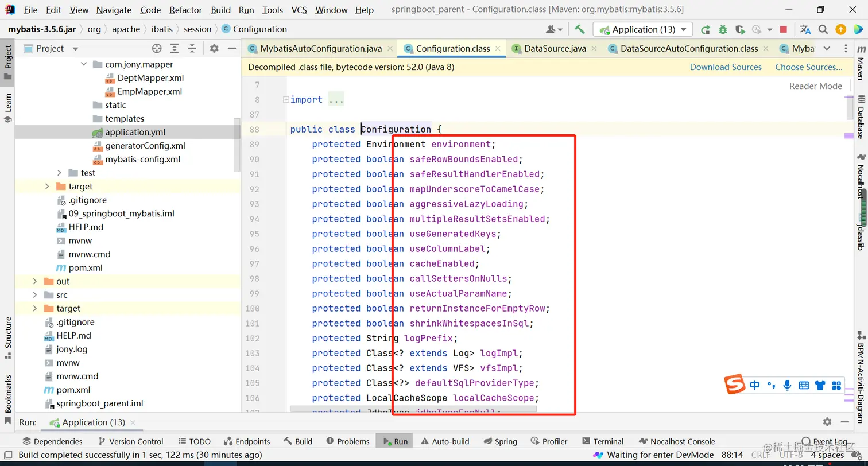Toggle the Project tool window sidebar button
The width and height of the screenshot is (868, 466).
8,62
